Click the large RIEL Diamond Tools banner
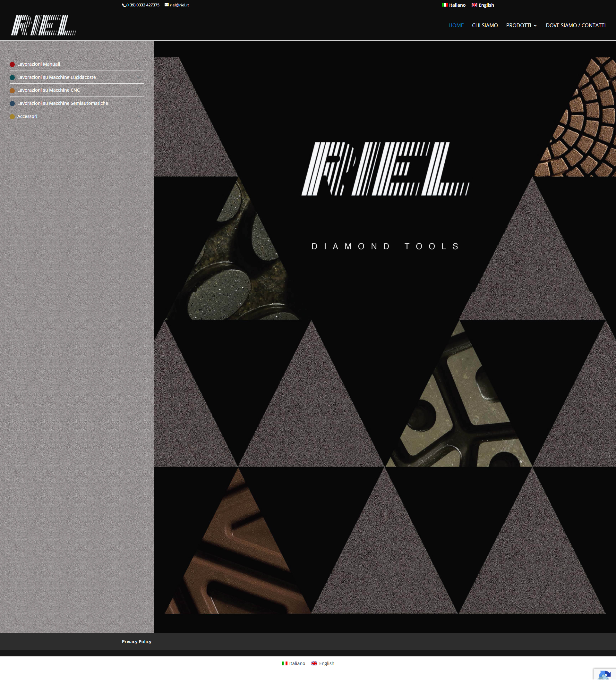Image resolution: width=616 pixels, height=683 pixels. pos(385,196)
